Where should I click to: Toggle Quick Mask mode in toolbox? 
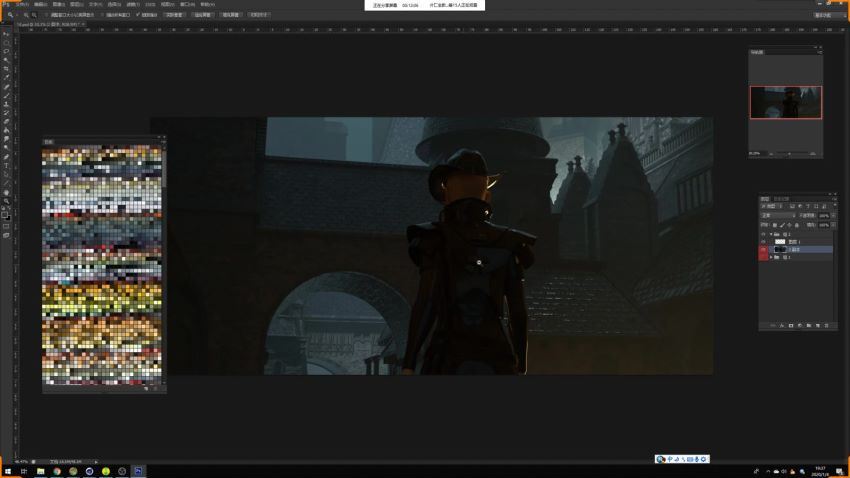pyautogui.click(x=6, y=225)
